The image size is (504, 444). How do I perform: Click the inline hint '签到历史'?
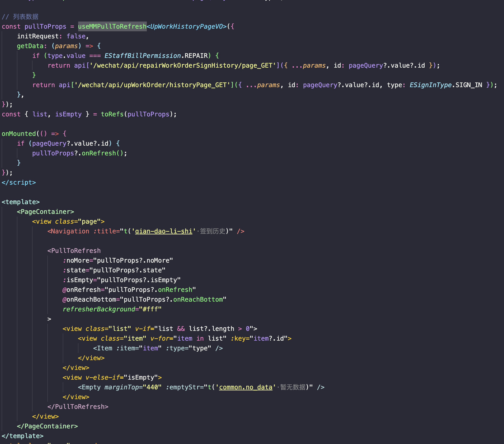point(213,231)
